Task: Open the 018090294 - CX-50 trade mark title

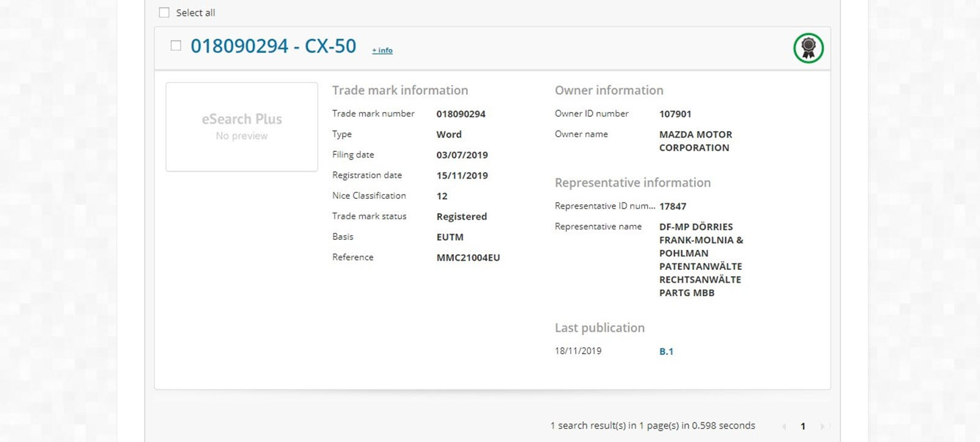Action: pos(273,46)
